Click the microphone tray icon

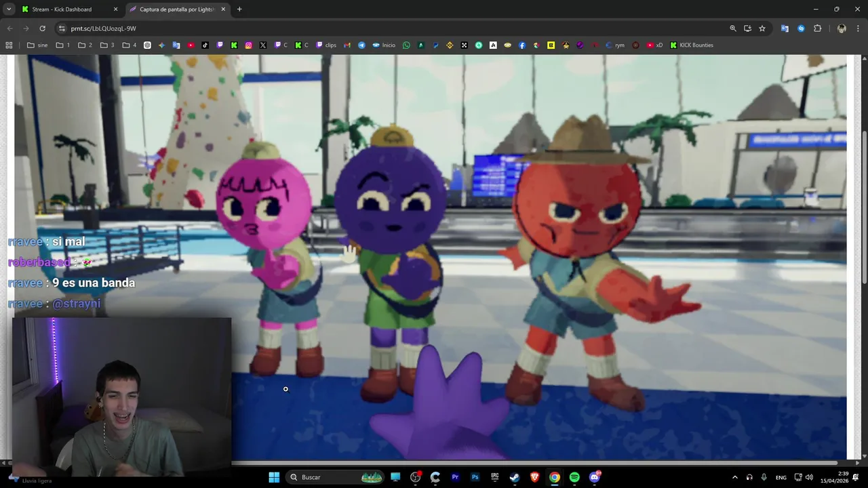(764, 477)
